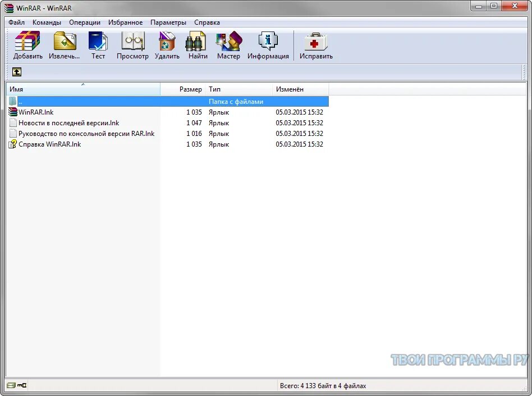The height and width of the screenshot is (396, 532).
Task: Sort by the Размер column header
Action: pos(182,89)
